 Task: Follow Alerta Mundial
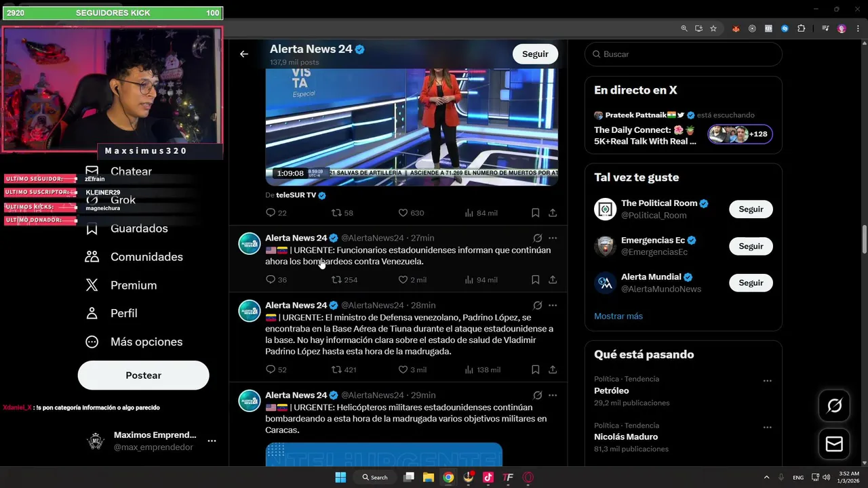tap(751, 283)
